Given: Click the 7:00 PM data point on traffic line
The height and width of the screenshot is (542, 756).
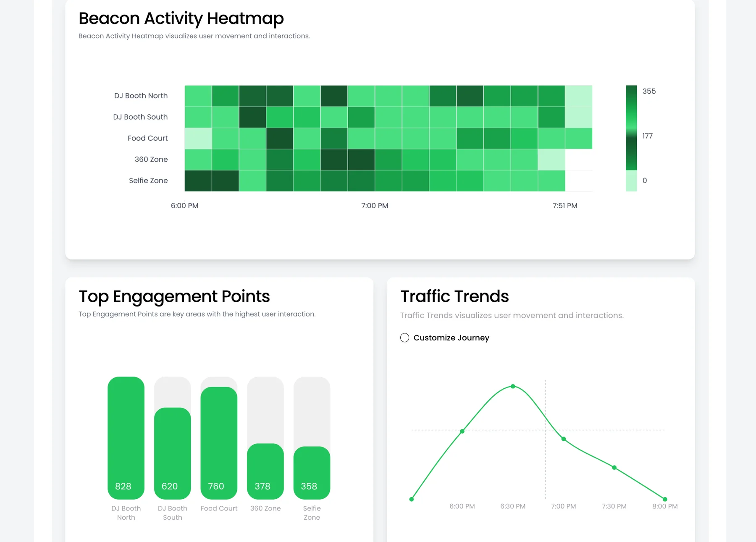Looking at the screenshot, I should click(564, 439).
